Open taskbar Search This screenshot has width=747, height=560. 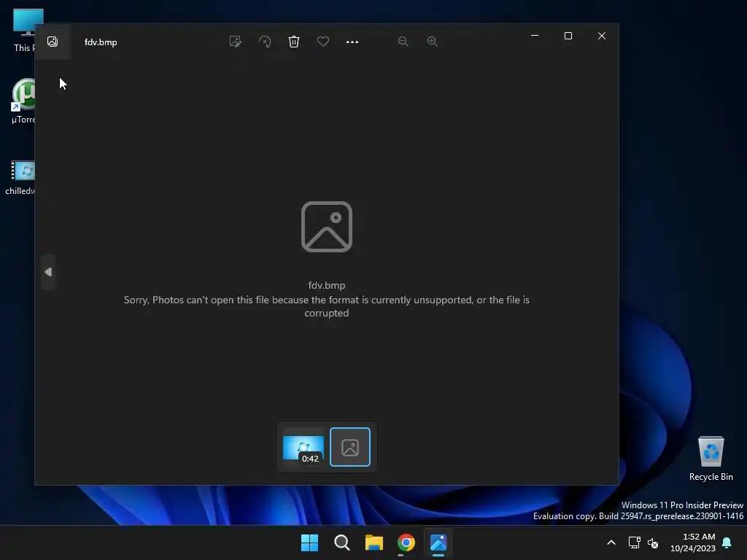tap(342, 542)
